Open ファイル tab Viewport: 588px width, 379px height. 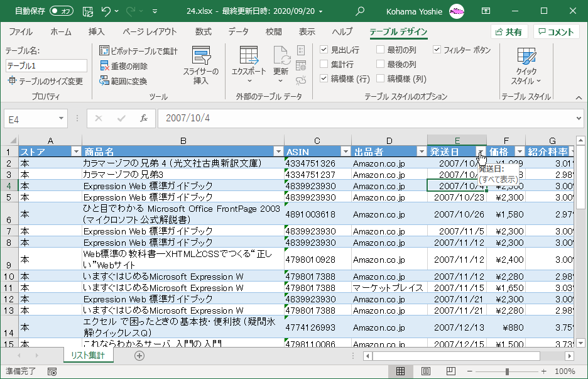click(x=21, y=32)
